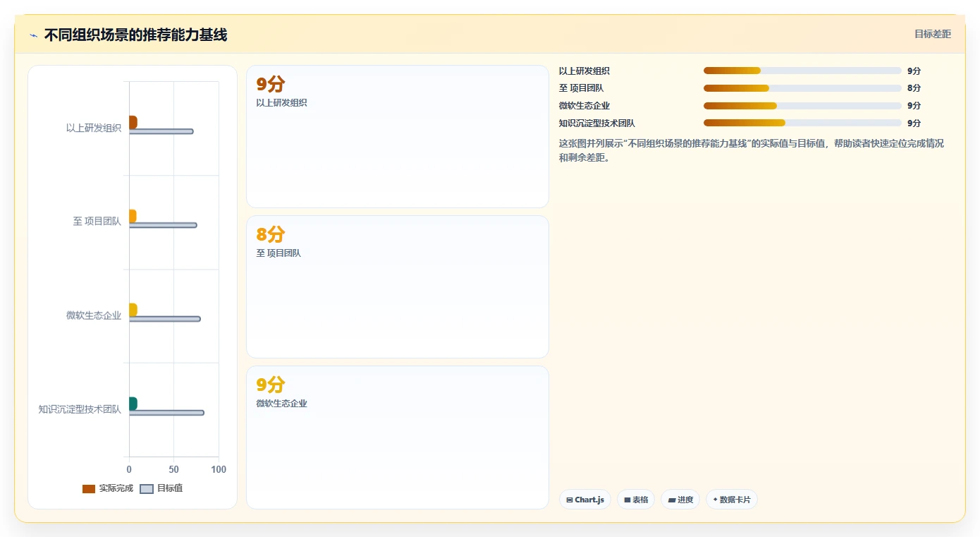The width and height of the screenshot is (980, 537).
Task: Click the brown actual bar for 以上研发组织
Action: click(x=133, y=122)
